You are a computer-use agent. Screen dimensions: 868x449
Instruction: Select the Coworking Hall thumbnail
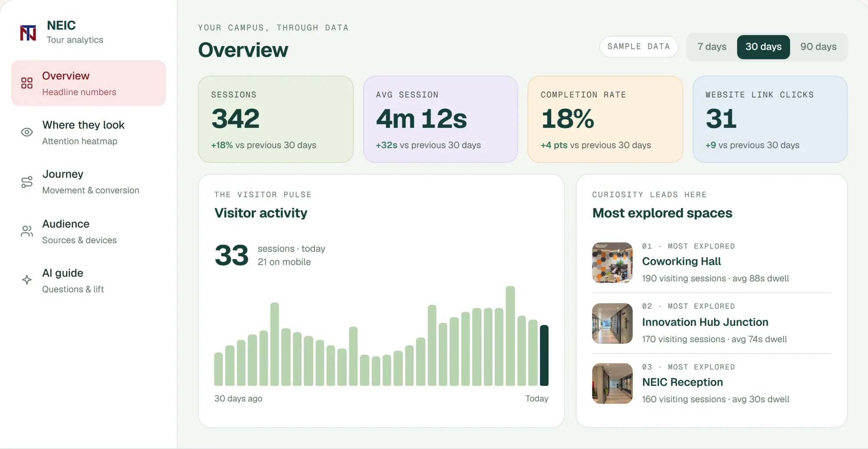click(612, 263)
